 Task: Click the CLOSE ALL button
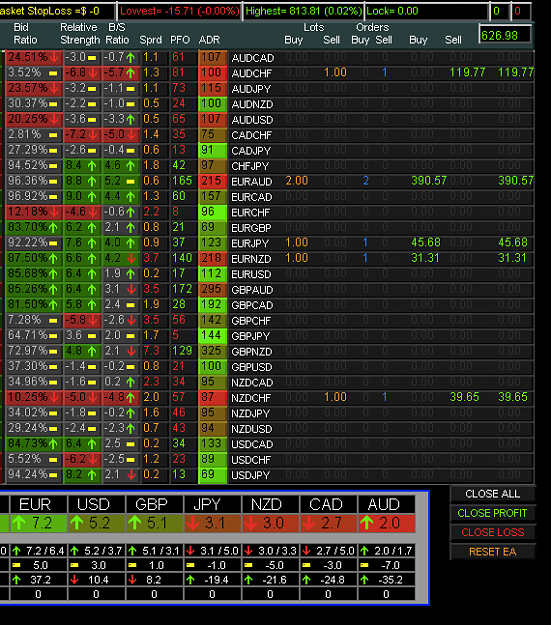point(493,494)
